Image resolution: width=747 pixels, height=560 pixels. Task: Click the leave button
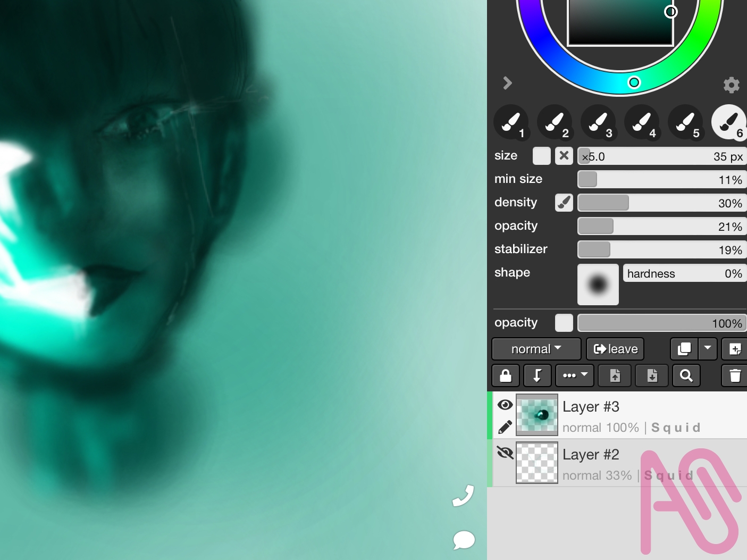(615, 349)
